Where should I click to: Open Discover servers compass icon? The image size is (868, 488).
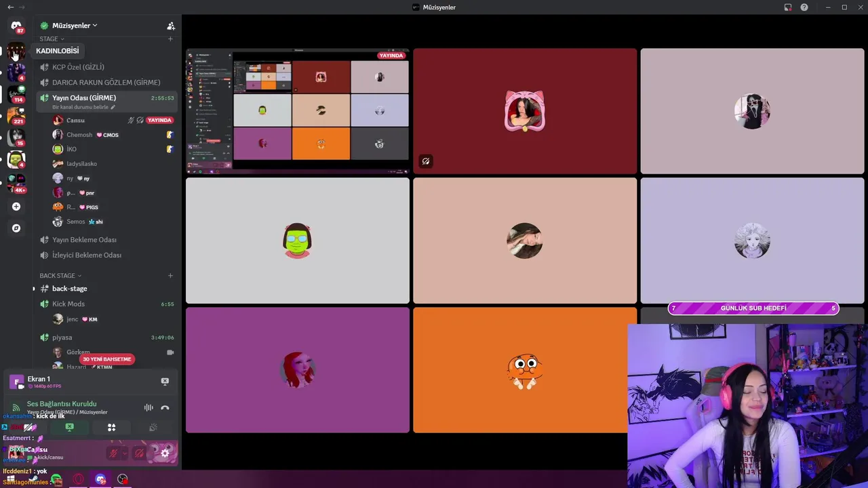(x=16, y=228)
